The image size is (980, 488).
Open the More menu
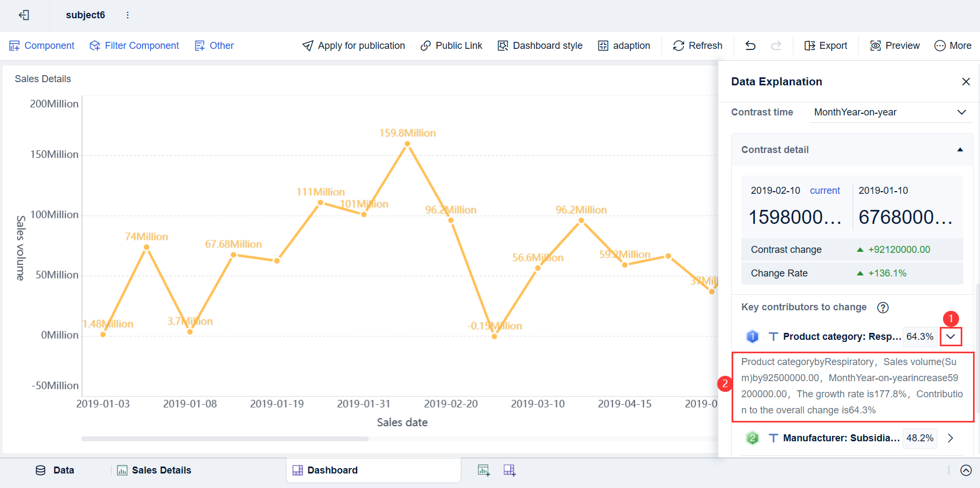[x=953, y=46]
